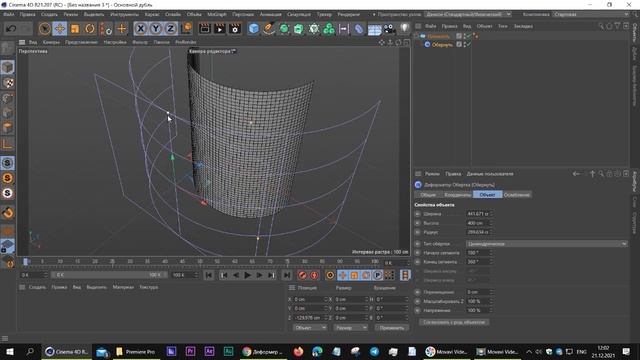Click the preview range bar under timeline
Viewport: 640px width, 360px height.
click(109, 275)
